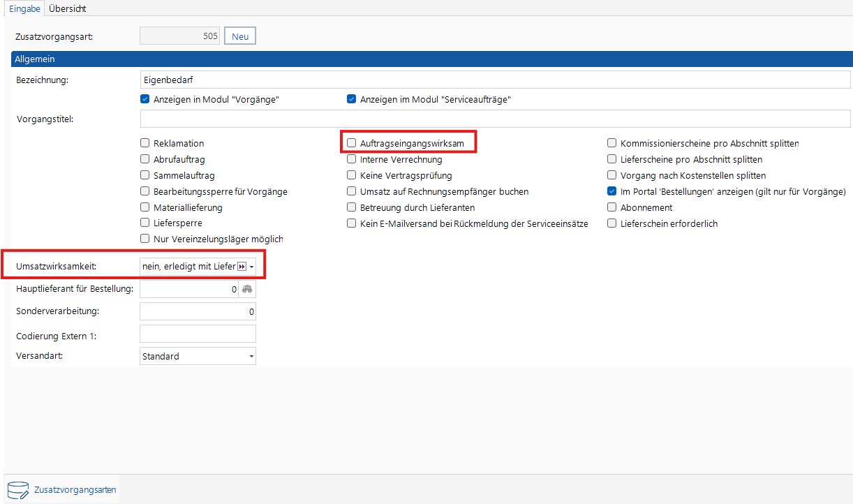The image size is (853, 504).
Task: Toggle Interne Verrechnung checkbox
Action: [x=352, y=159]
